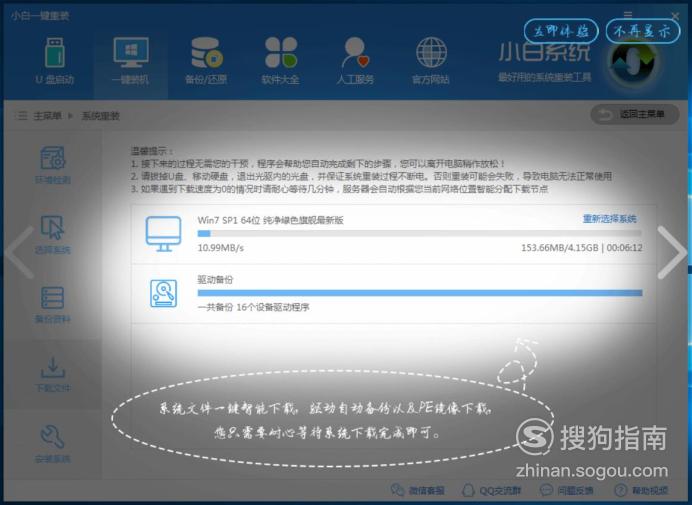Viewport: 692px width, 505px height.
Task: Click the 温馨提示 heading
Action: [x=152, y=151]
